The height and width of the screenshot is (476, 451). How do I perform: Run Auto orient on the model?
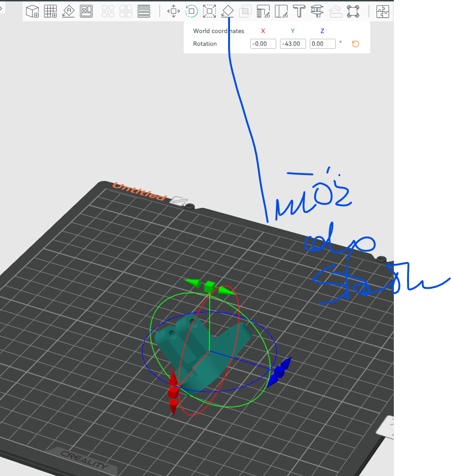(68, 11)
